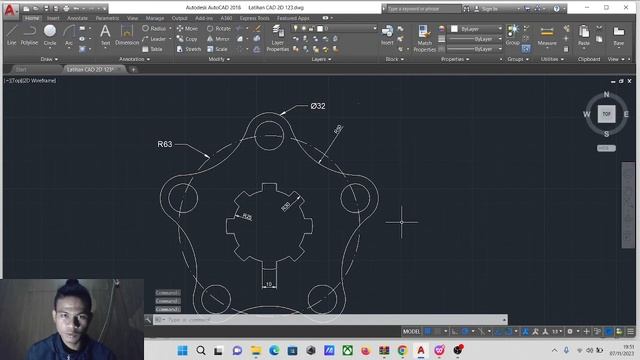Image resolution: width=640 pixels, height=360 pixels.
Task: Activate Match Properties tool
Action: (x=424, y=38)
